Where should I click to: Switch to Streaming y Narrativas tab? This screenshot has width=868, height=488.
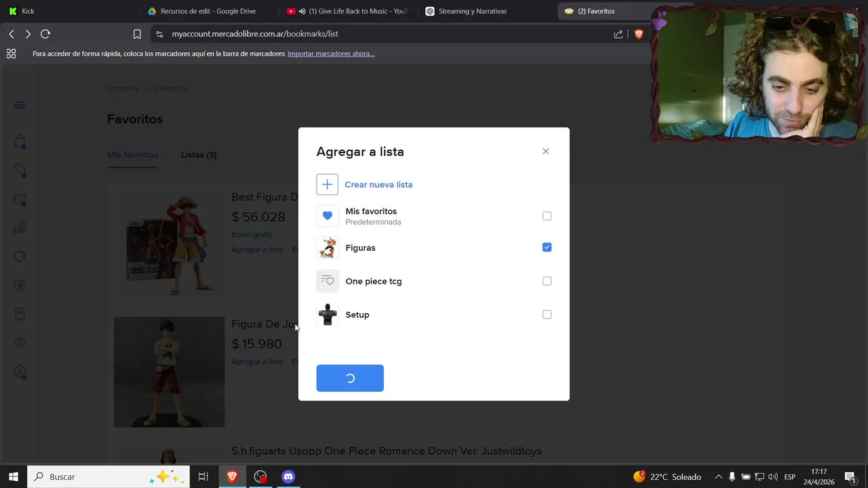point(485,11)
